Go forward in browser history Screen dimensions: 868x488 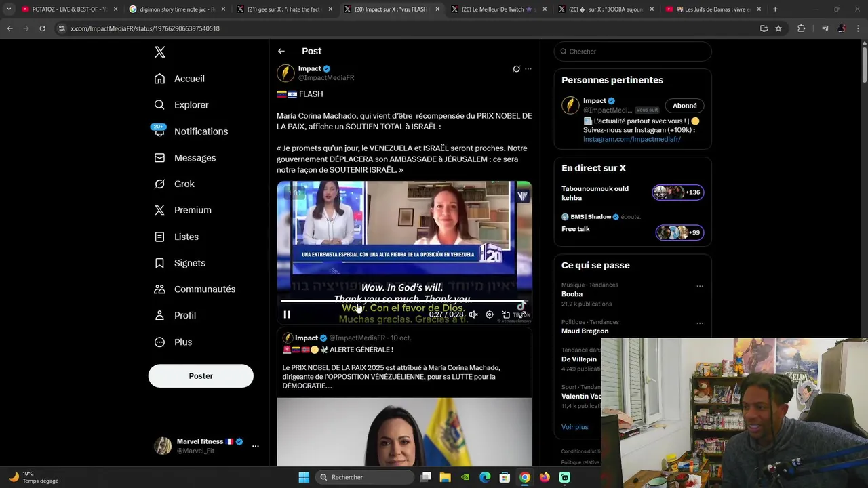point(26,28)
